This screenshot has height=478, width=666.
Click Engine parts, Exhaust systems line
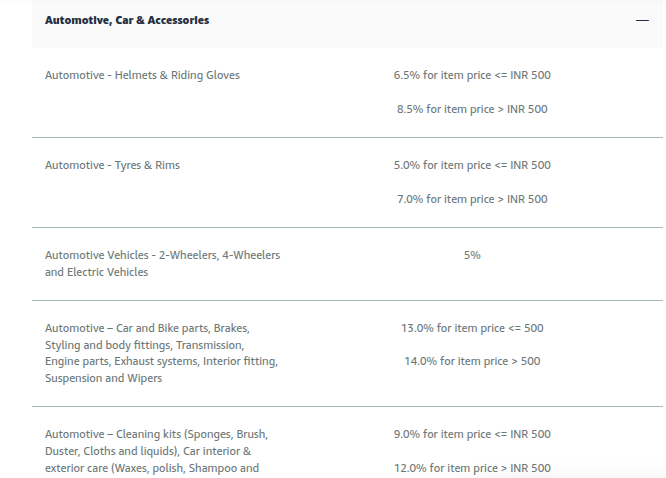point(161,362)
